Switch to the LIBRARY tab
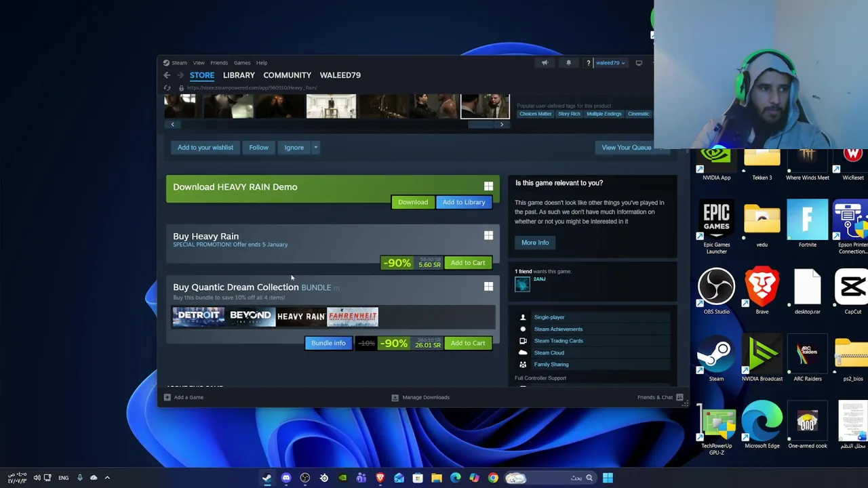Viewport: 868px width, 488px height. (x=239, y=75)
